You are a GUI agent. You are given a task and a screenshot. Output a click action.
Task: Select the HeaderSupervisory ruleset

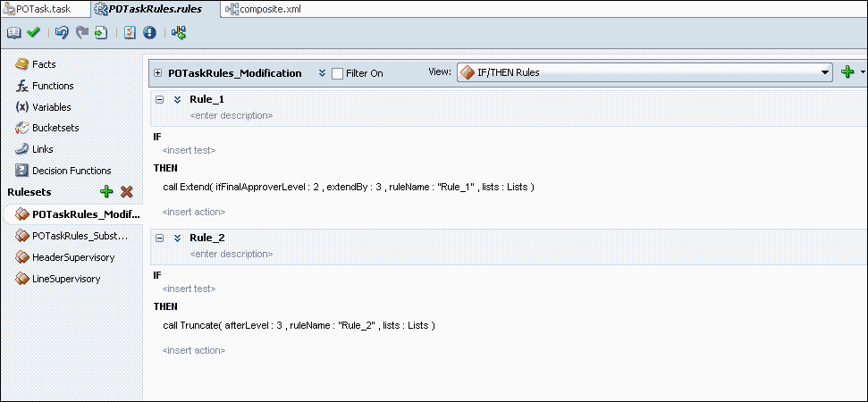point(72,257)
